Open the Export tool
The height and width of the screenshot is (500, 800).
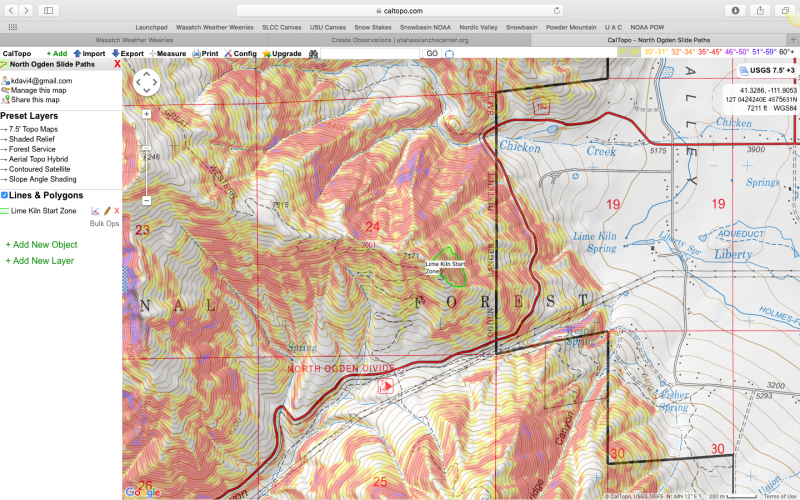pos(128,54)
